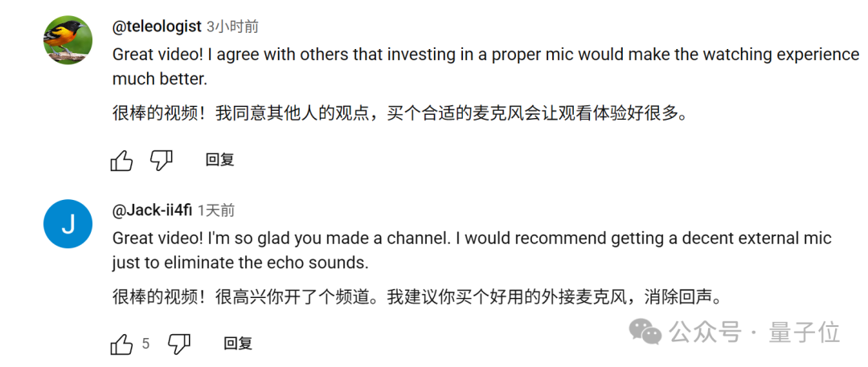Like the comment by @teleologist
Viewport: 868px width, 367px height.
click(122, 161)
